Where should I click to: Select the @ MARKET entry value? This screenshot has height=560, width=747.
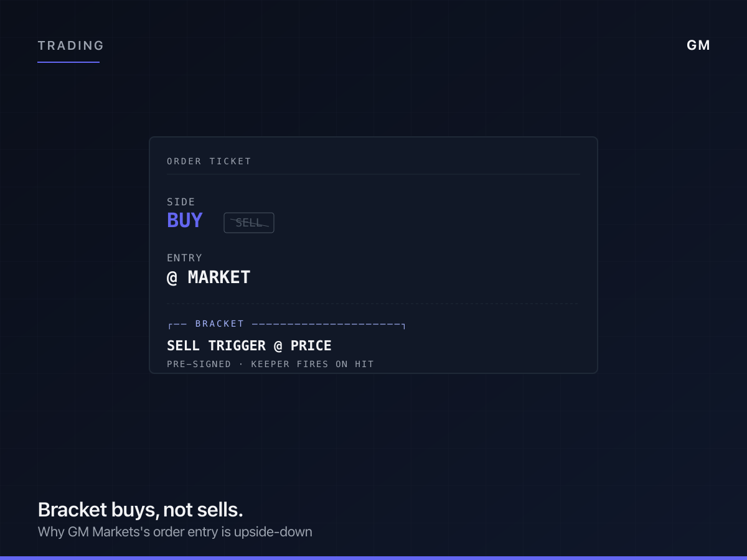pyautogui.click(x=209, y=278)
